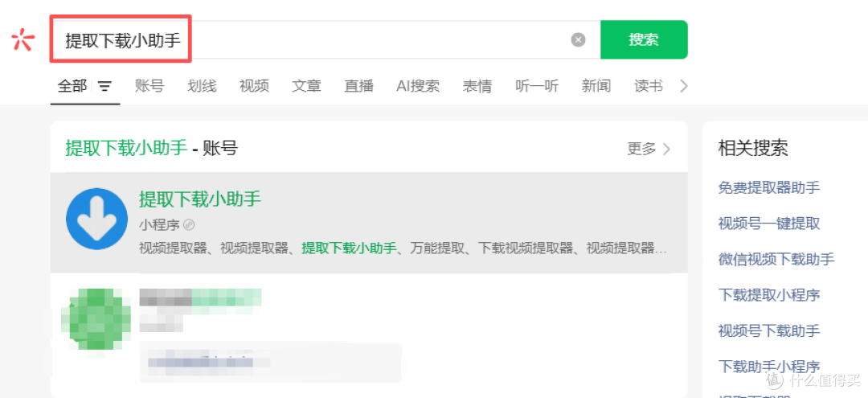Click the green 搜索 button
This screenshot has width=868, height=398.
point(644,40)
